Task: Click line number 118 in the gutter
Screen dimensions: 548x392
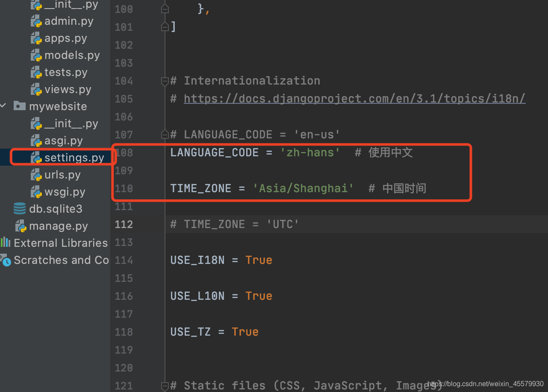Action: pyautogui.click(x=124, y=332)
